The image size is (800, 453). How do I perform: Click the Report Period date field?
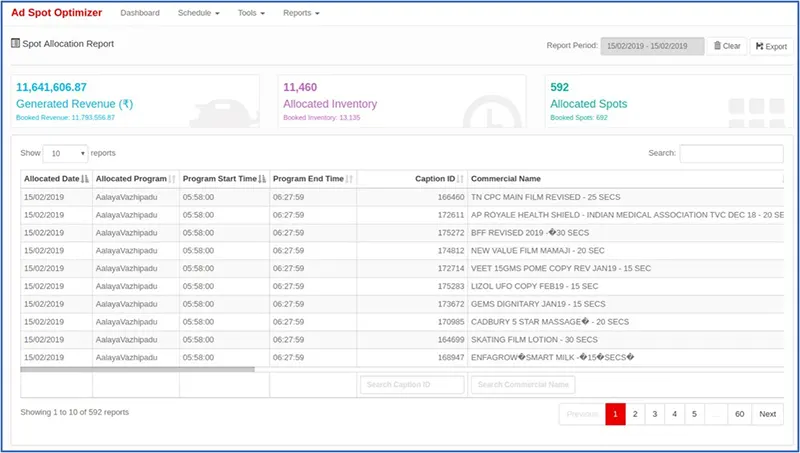[x=652, y=46]
